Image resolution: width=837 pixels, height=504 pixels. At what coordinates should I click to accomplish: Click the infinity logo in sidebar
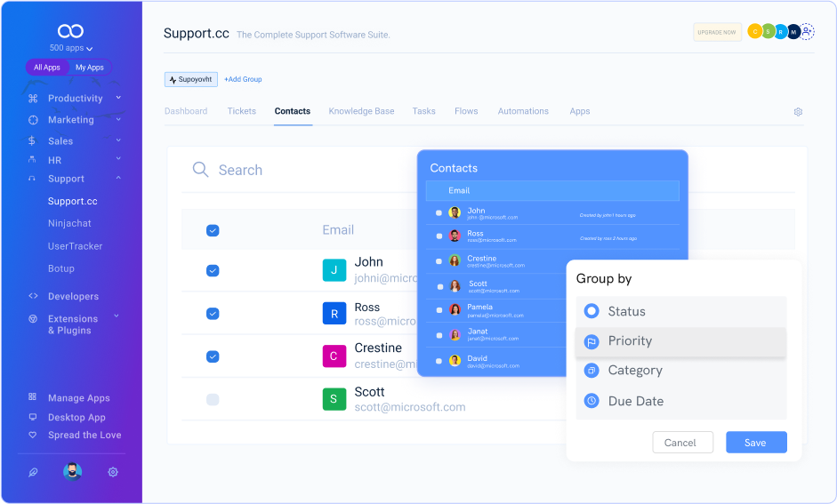click(x=70, y=31)
